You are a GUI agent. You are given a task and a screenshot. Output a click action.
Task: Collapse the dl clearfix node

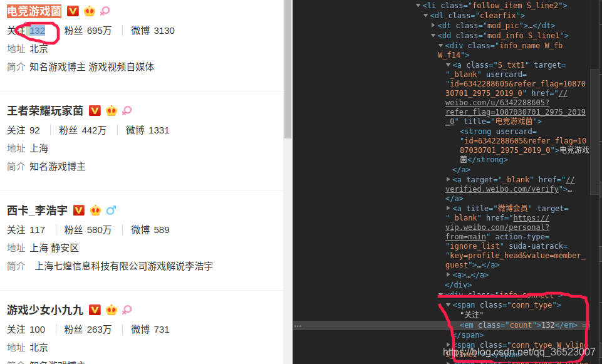click(x=426, y=16)
